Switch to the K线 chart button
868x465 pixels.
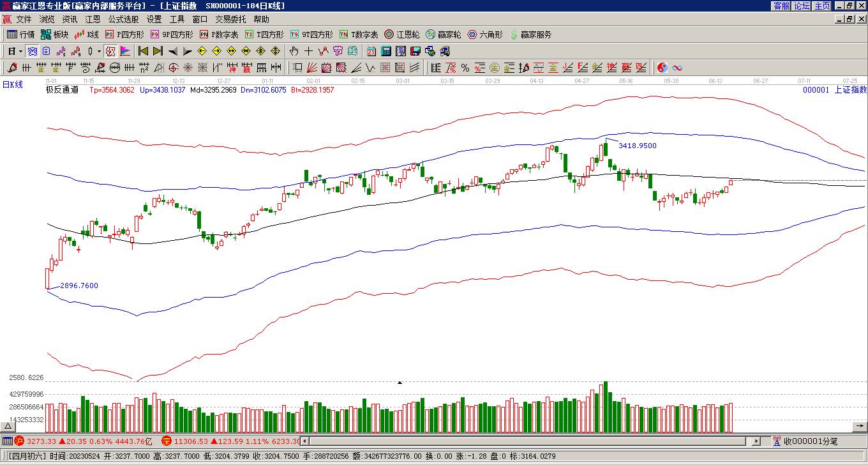coord(86,34)
